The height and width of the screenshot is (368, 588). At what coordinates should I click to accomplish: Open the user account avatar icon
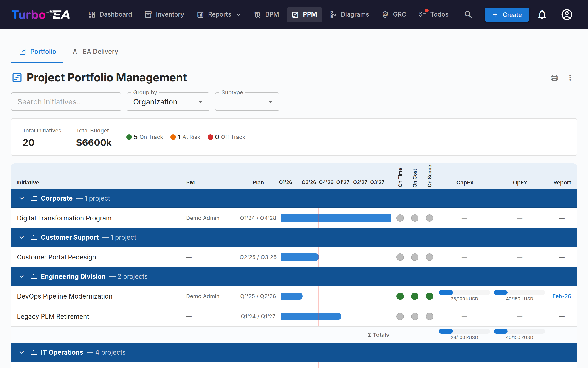pos(567,14)
